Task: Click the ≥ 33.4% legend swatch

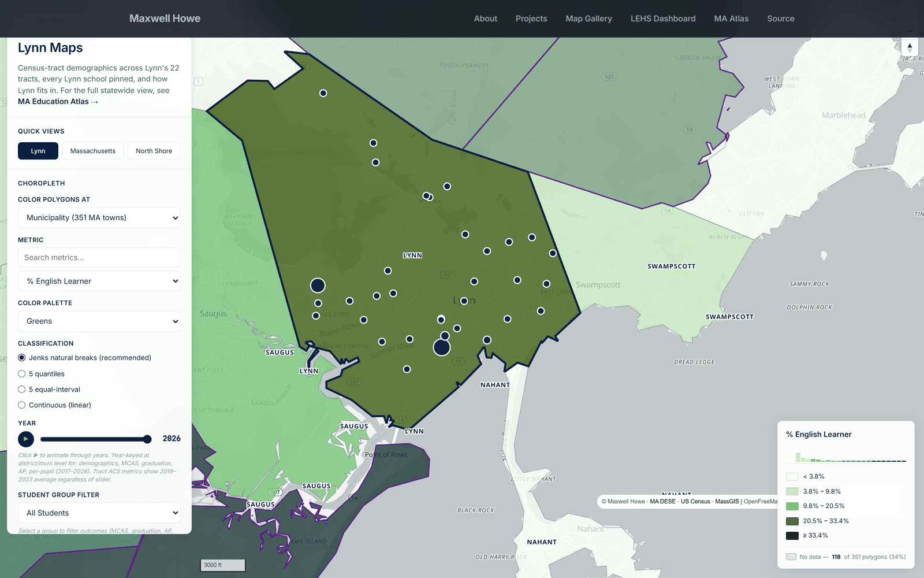Action: coord(792,536)
